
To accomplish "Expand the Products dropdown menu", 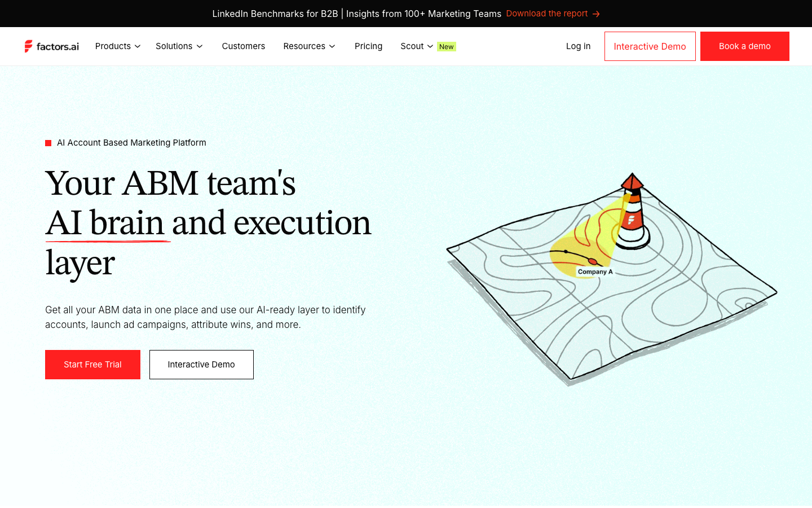I will point(118,46).
